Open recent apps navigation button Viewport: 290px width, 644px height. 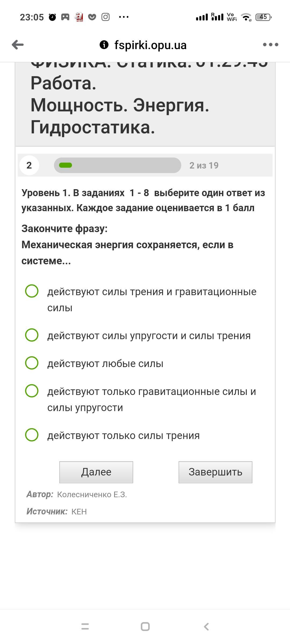(x=85, y=626)
